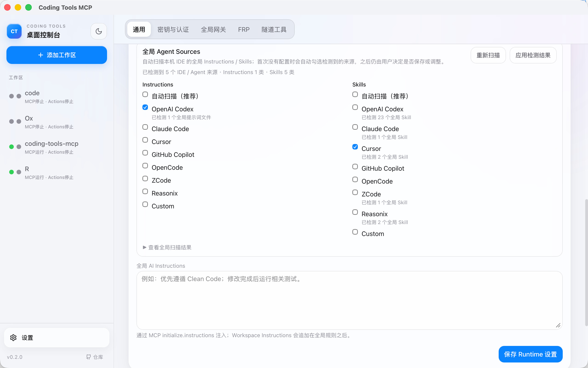Click the 添加工作区 button

pyautogui.click(x=57, y=55)
